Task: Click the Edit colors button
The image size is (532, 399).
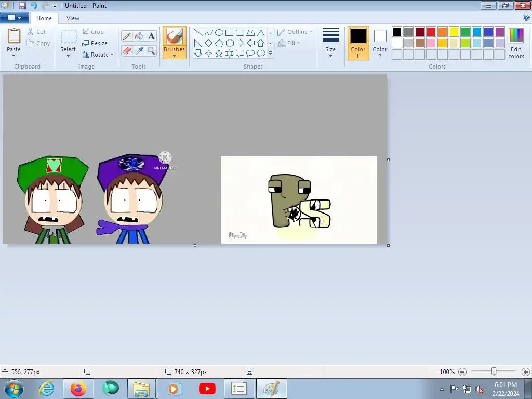Action: coord(516,44)
